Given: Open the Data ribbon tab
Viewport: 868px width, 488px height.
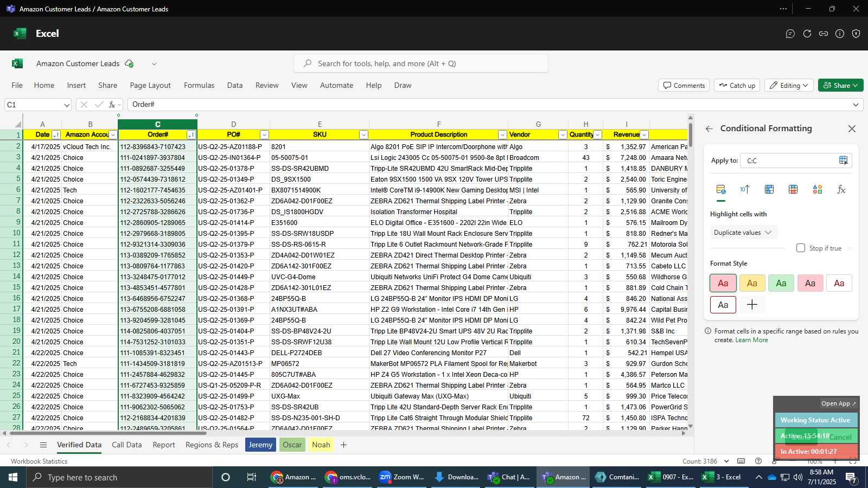Looking at the screenshot, I should (x=235, y=85).
